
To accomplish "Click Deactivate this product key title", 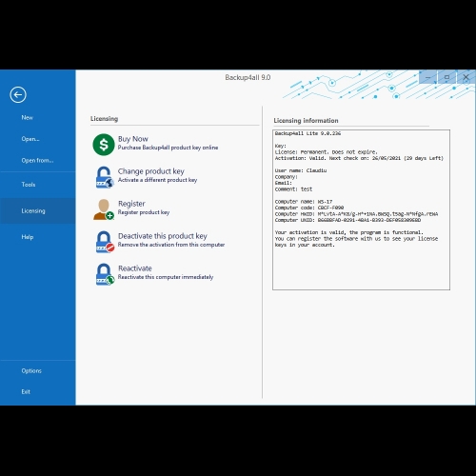I will pyautogui.click(x=163, y=236).
